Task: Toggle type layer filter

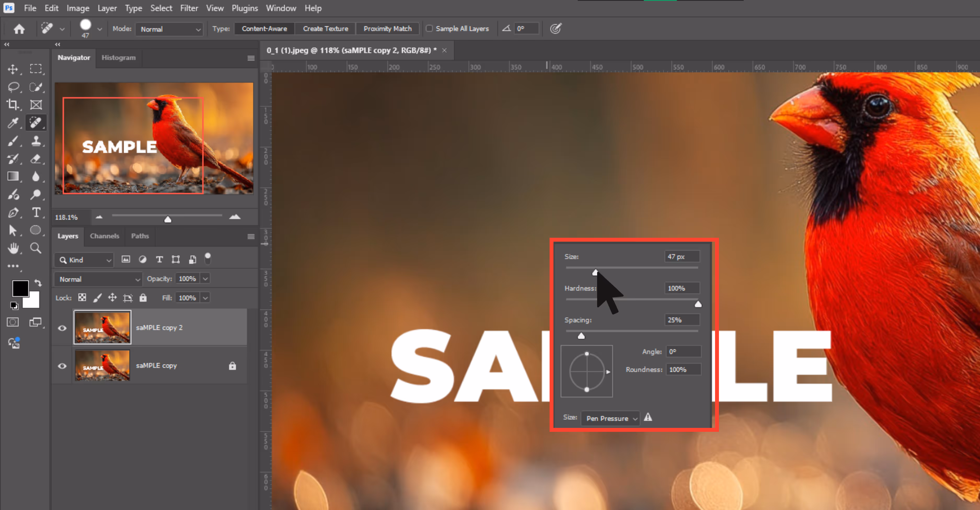Action: click(159, 259)
